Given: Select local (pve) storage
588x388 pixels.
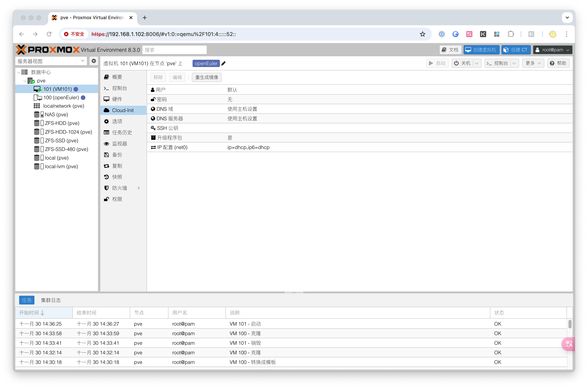Looking at the screenshot, I should point(57,158).
